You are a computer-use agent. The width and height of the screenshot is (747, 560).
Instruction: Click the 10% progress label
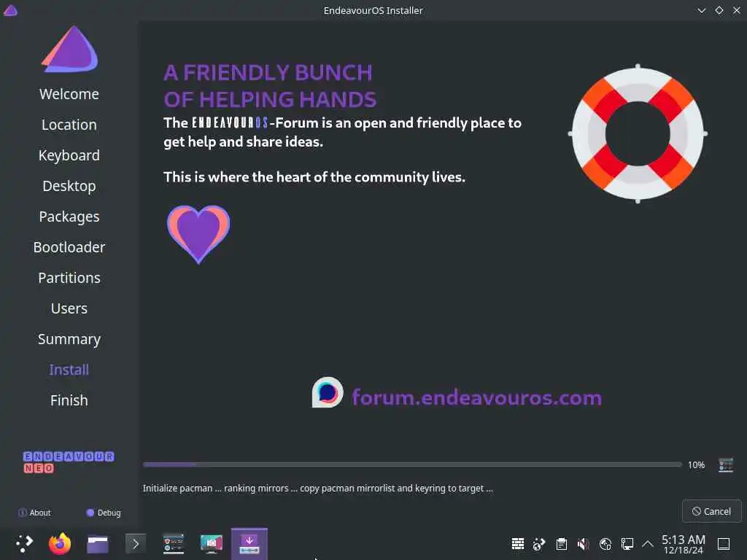(696, 464)
